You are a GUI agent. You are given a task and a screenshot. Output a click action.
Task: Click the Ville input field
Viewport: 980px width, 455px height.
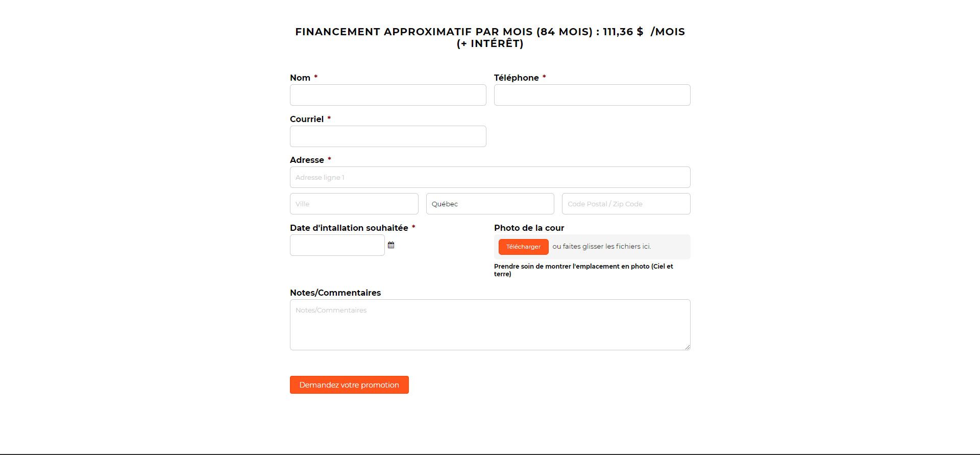(x=354, y=204)
